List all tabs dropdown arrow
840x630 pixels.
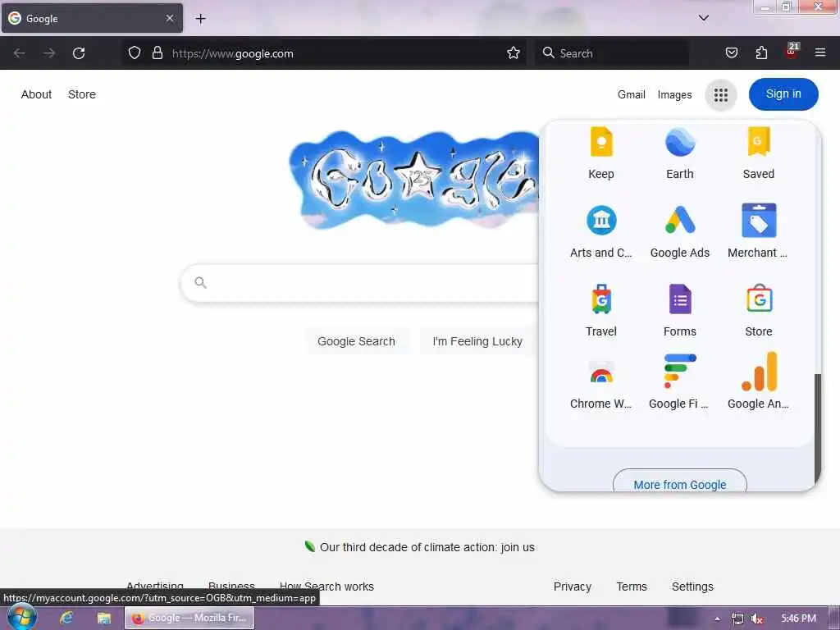point(704,18)
